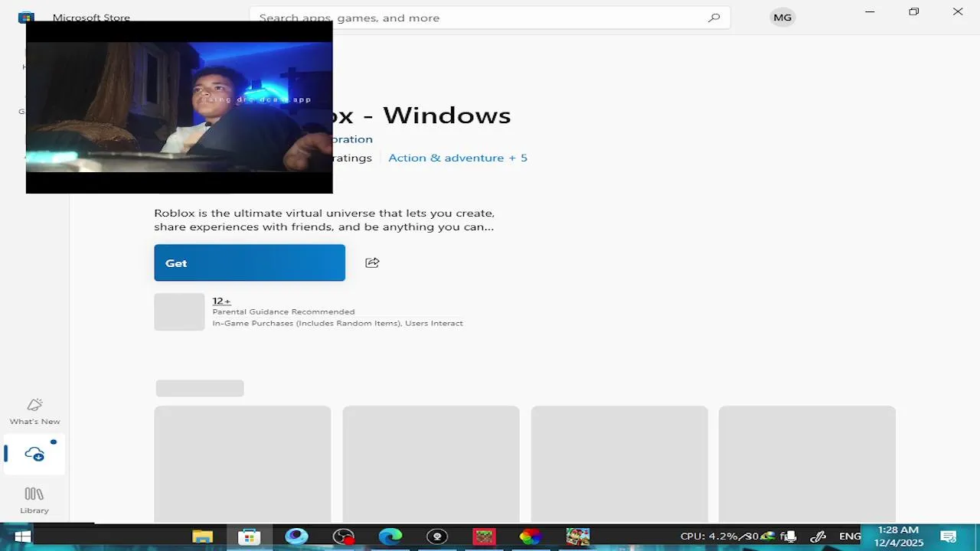Viewport: 980px width, 551px height.
Task: Close the Microsoft Store window
Action: pos(958,11)
